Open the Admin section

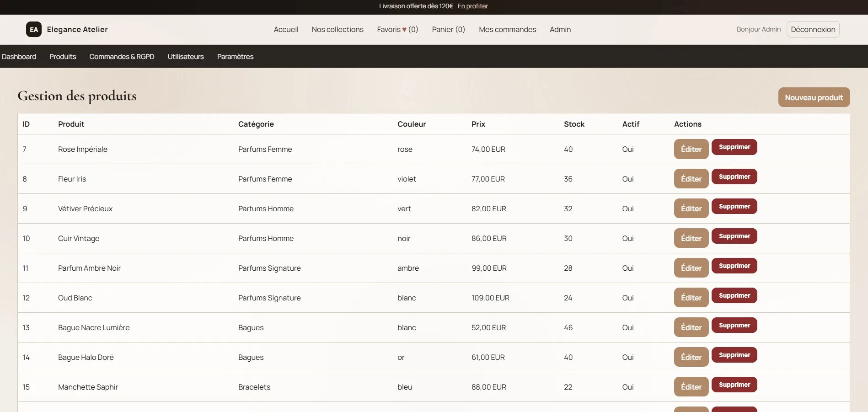pos(560,29)
